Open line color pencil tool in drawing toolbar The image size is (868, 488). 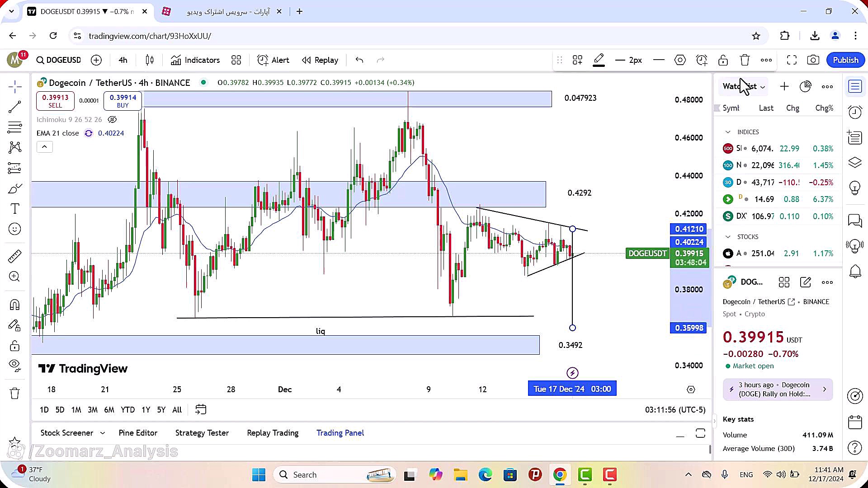599,60
